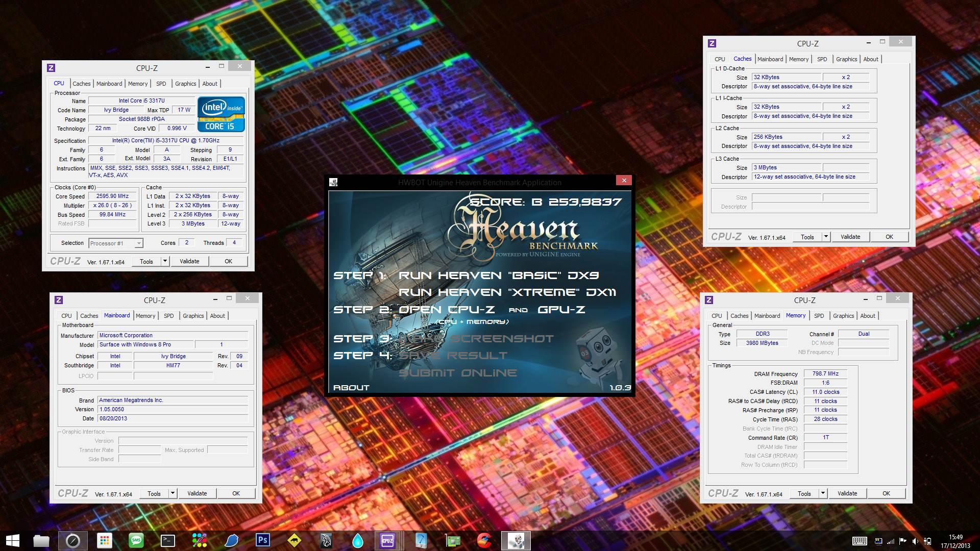Check the battery power icon in tray
Screen dimensions: 980x551
(x=927, y=541)
